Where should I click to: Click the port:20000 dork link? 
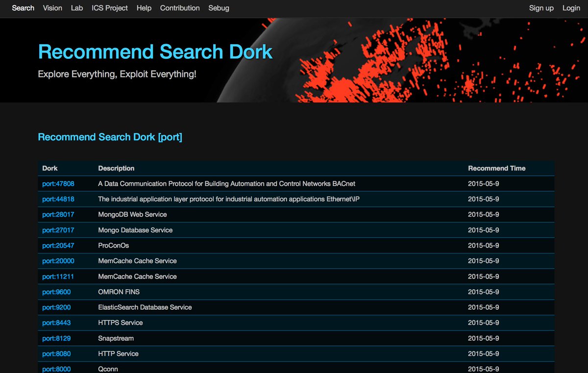[x=58, y=261]
